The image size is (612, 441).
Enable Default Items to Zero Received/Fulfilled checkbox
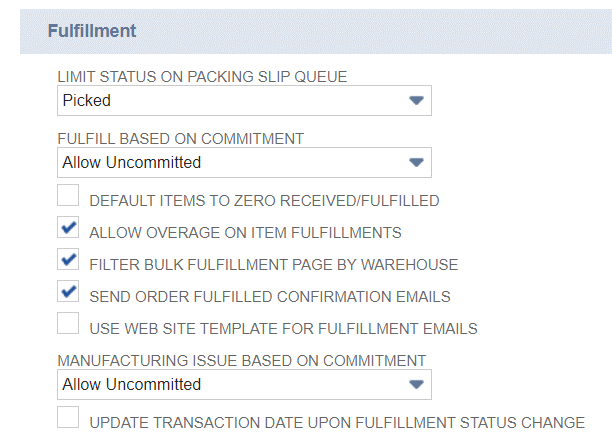[x=68, y=197]
